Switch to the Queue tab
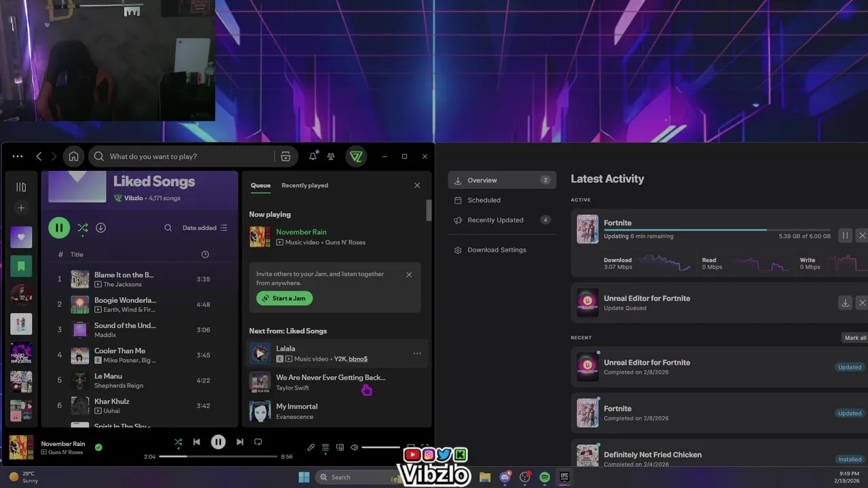This screenshot has height=488, width=868. (x=260, y=185)
